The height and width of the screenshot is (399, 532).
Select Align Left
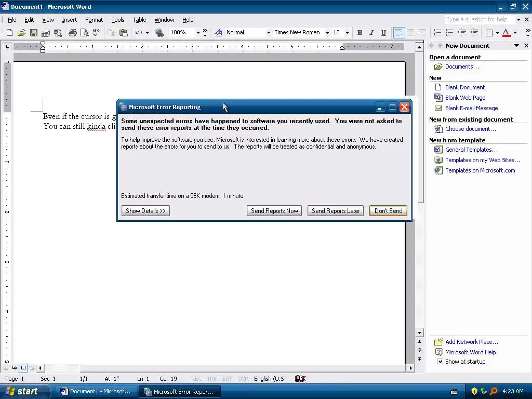click(398, 33)
